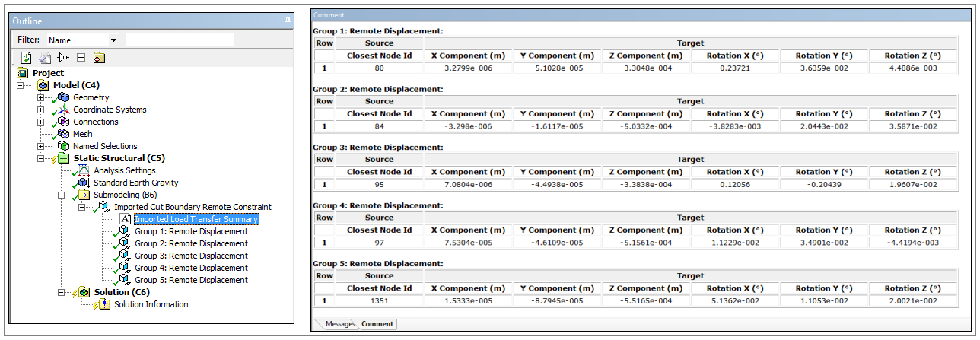
Task: Select Solution Information tree label
Action: [151, 304]
